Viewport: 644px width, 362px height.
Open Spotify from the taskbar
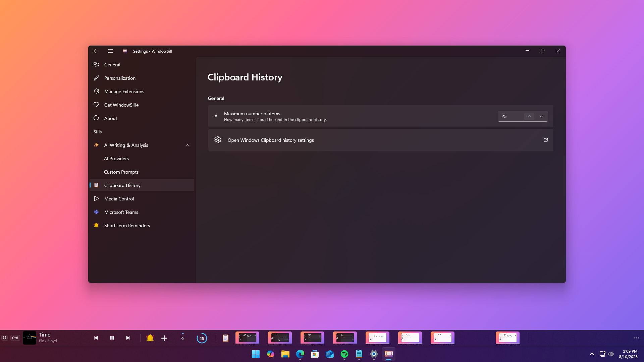tap(344, 354)
